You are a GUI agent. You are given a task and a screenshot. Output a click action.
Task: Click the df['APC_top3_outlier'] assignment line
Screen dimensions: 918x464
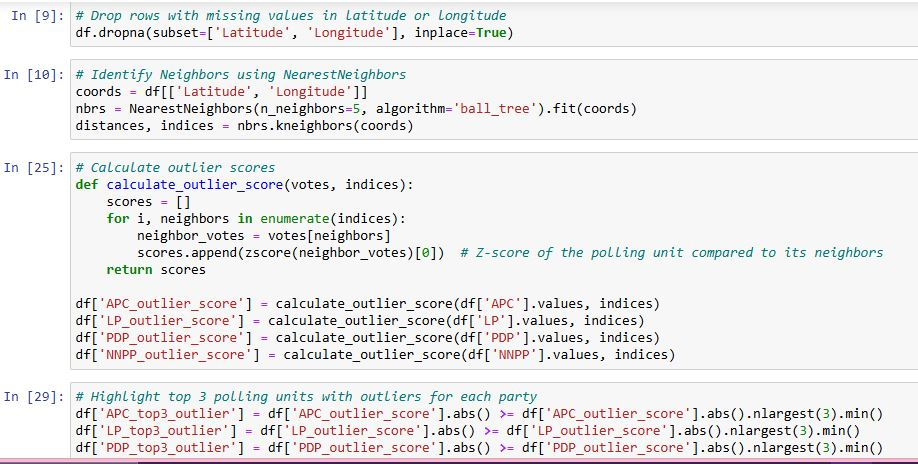coord(479,414)
